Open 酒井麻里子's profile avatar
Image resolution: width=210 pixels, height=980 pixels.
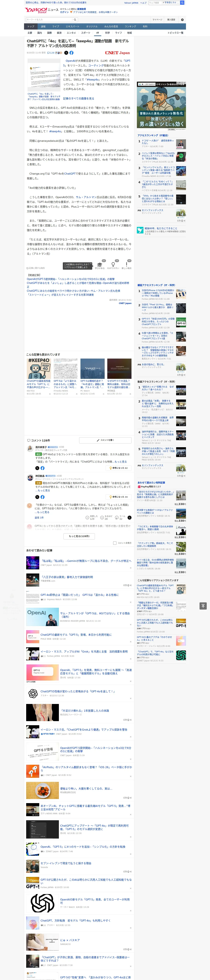(x=30, y=449)
